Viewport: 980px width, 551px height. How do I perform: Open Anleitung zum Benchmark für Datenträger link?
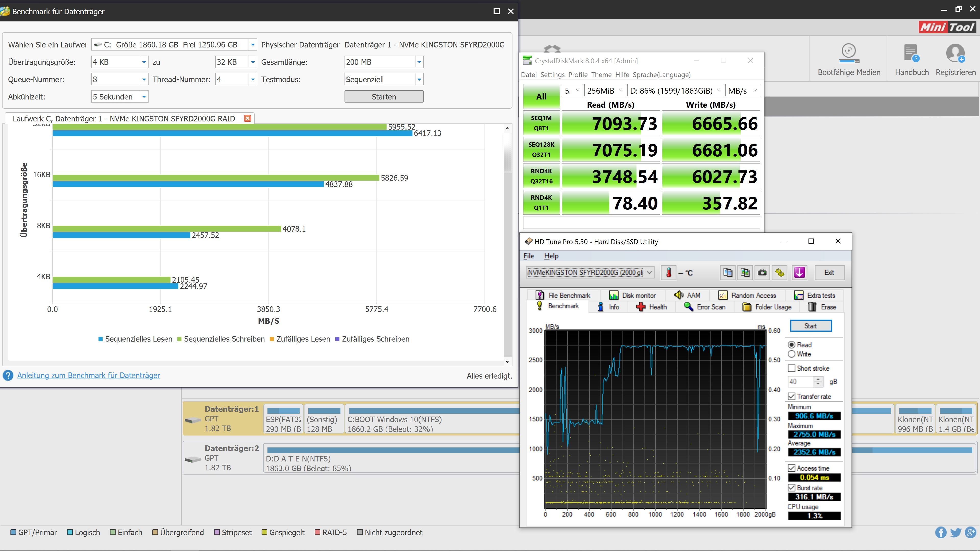click(x=88, y=375)
